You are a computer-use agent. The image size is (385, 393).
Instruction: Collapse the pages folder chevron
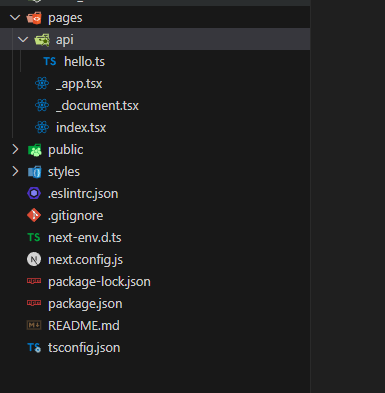[15, 17]
